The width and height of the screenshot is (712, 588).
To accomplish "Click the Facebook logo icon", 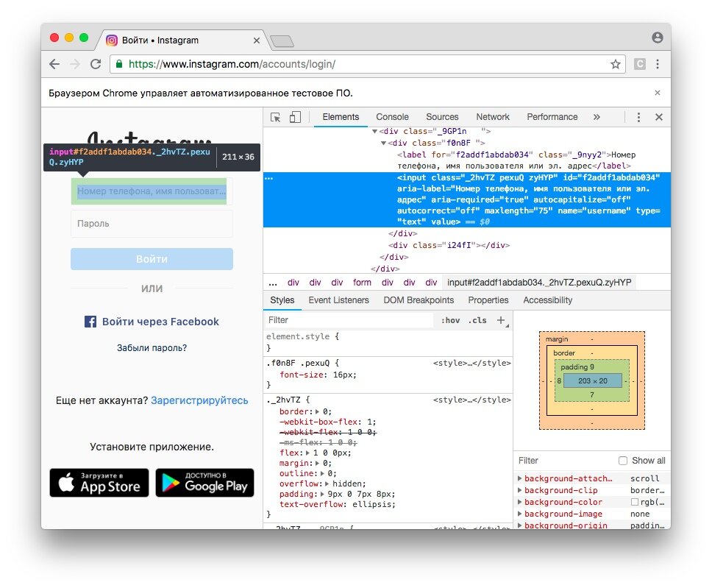I will pos(90,322).
